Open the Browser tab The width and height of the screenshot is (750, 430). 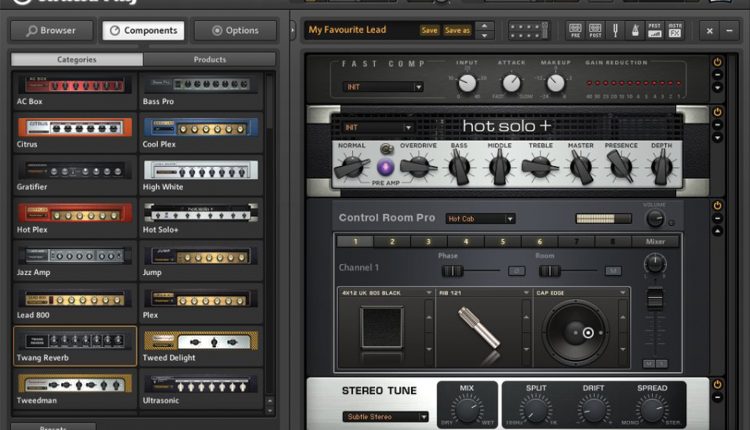52,30
